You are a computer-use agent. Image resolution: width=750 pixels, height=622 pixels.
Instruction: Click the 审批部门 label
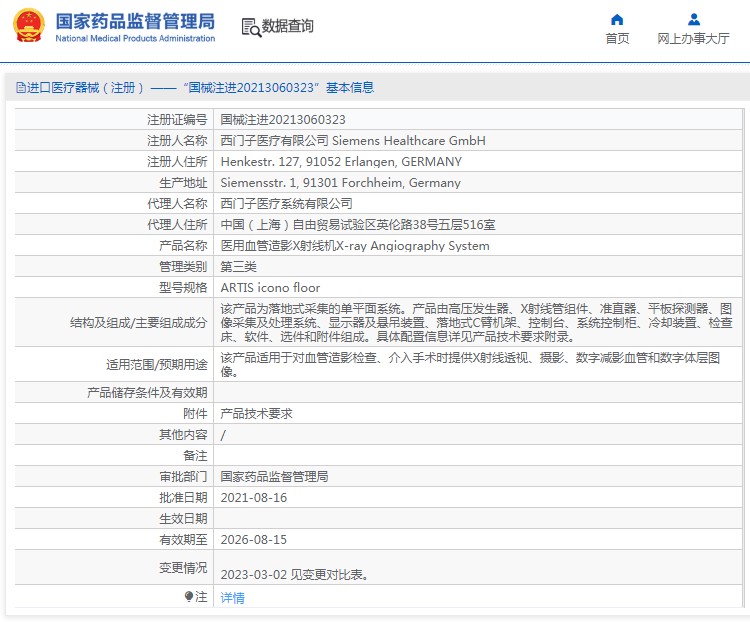point(183,477)
